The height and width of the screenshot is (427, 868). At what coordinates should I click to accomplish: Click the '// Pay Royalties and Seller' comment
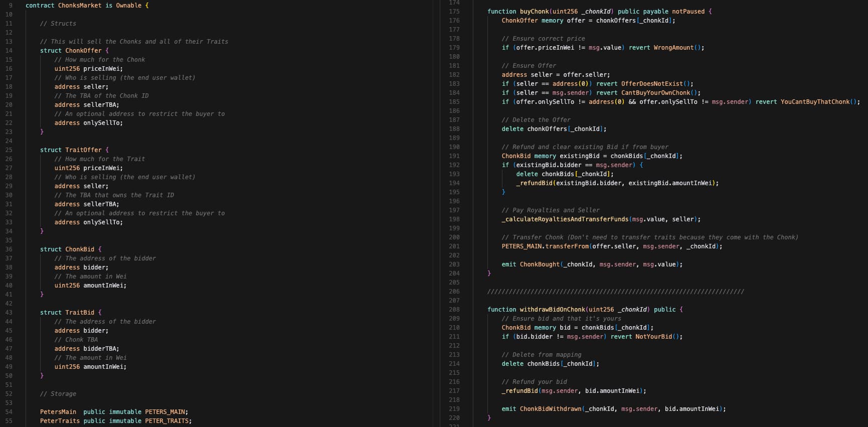(x=551, y=210)
